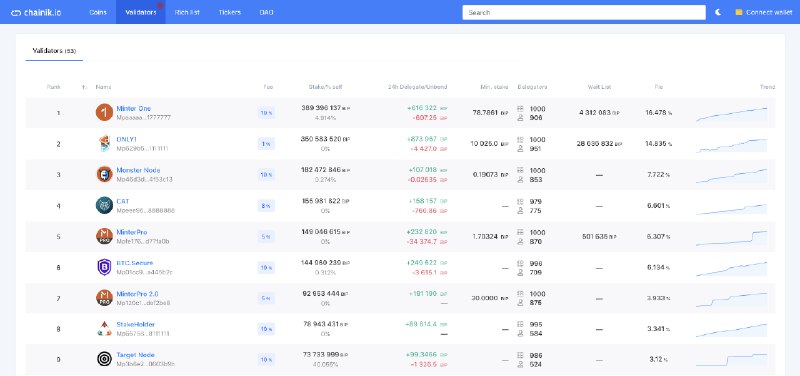Open the Target Node validator link
The height and width of the screenshot is (376, 800).
point(135,355)
